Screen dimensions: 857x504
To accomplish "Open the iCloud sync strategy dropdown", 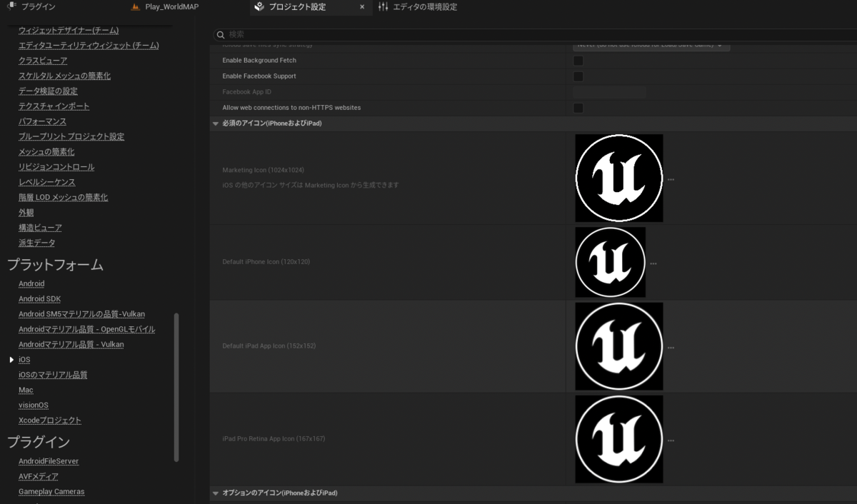I will 651,46.
